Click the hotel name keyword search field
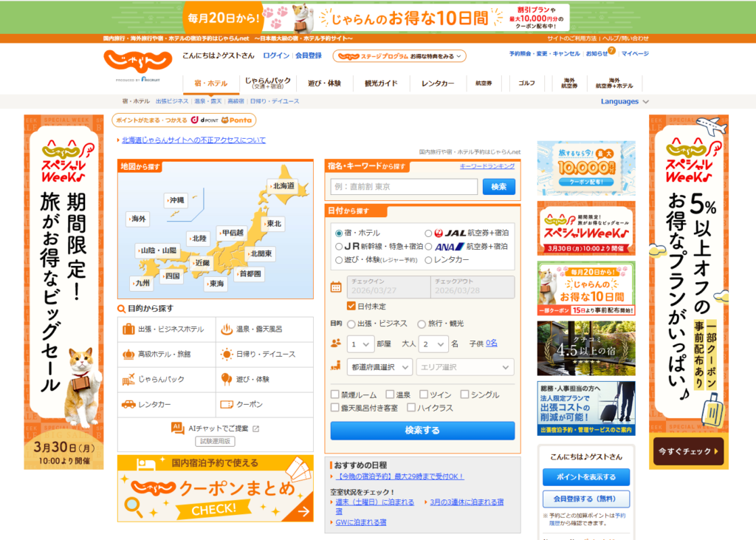 404,187
